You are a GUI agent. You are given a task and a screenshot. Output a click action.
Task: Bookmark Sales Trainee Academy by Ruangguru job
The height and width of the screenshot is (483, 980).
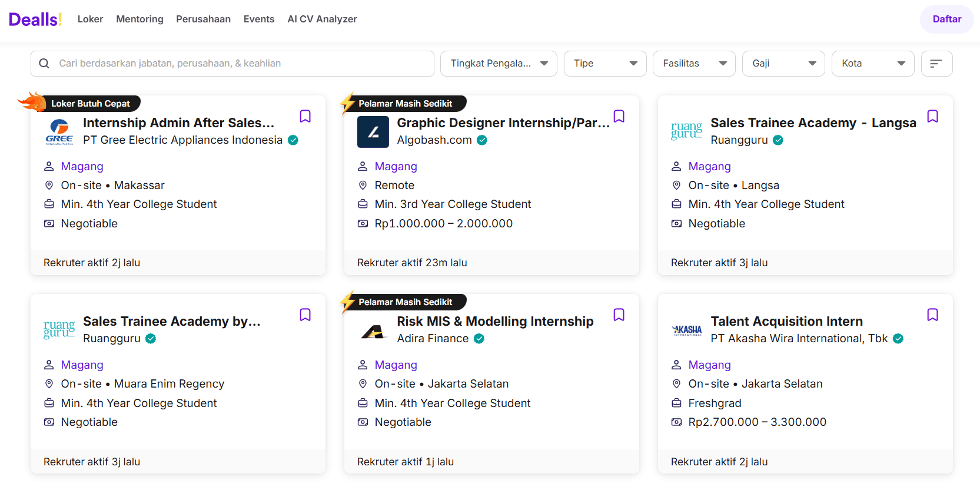(x=305, y=315)
